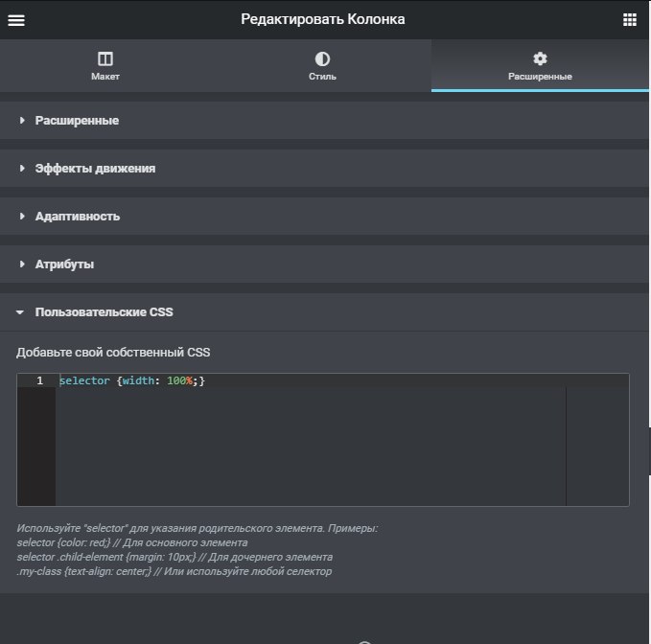Collapse the Пользовательские CSS section
The width and height of the screenshot is (651, 644).
point(324,312)
